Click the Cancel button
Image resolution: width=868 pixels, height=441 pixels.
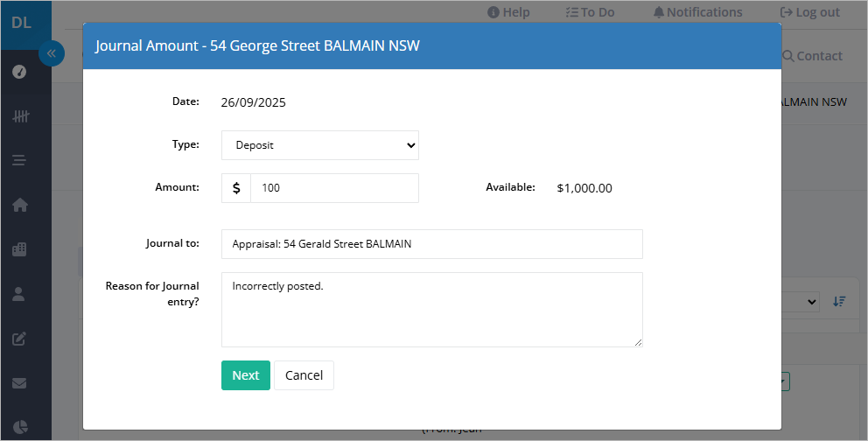pos(304,375)
